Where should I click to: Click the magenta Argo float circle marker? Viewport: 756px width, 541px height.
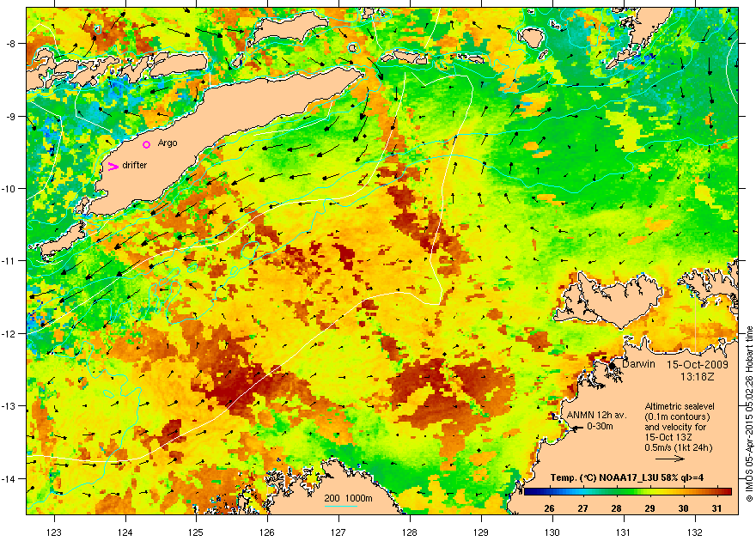(x=147, y=144)
